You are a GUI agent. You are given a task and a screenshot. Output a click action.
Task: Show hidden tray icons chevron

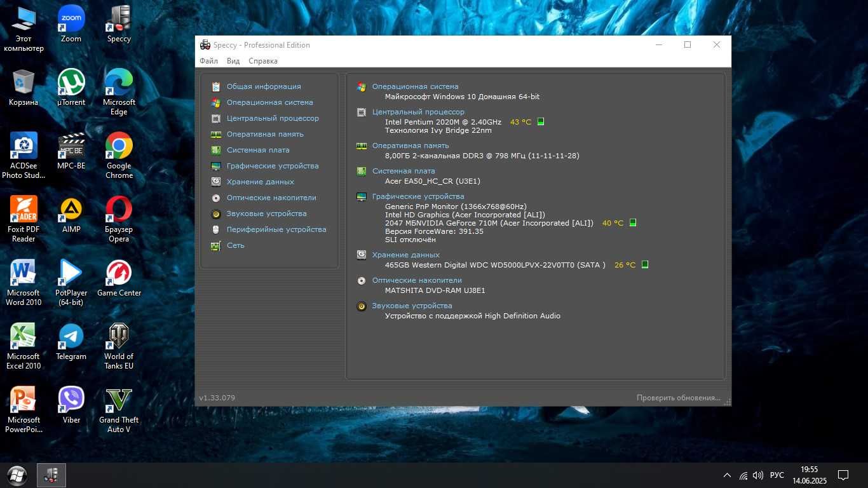727,475
